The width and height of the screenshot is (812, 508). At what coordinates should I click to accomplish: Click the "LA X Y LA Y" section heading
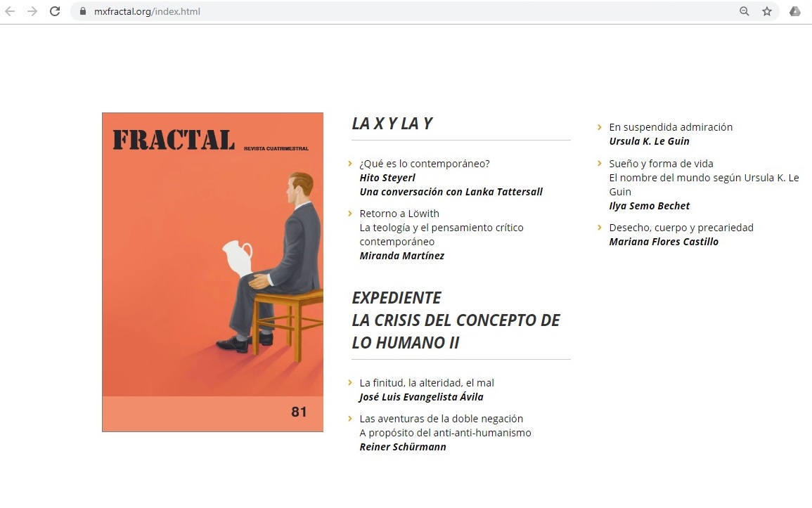coord(392,124)
